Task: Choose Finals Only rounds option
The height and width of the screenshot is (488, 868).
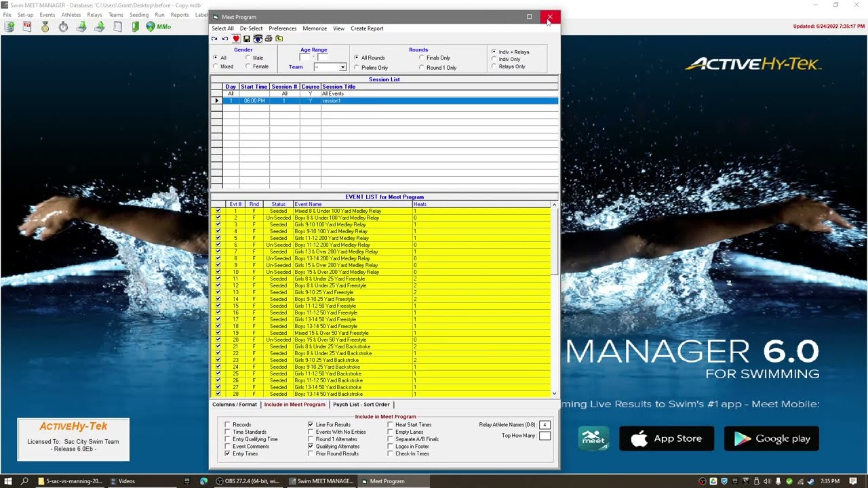Action: tap(422, 58)
